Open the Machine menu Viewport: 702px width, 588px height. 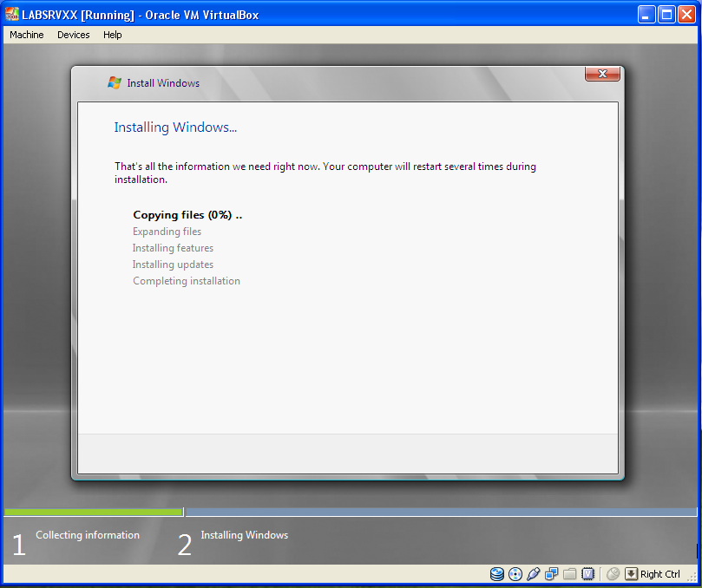[27, 35]
